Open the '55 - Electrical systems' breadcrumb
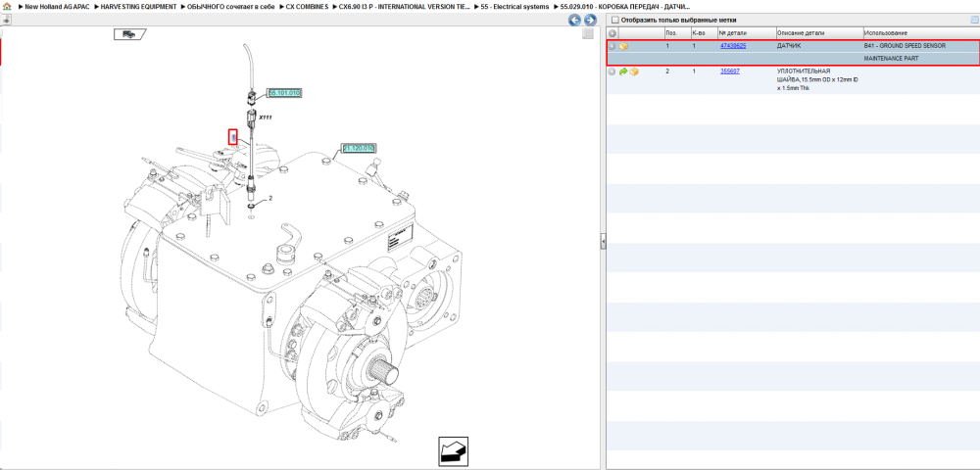This screenshot has height=470, width=980. 515,6
